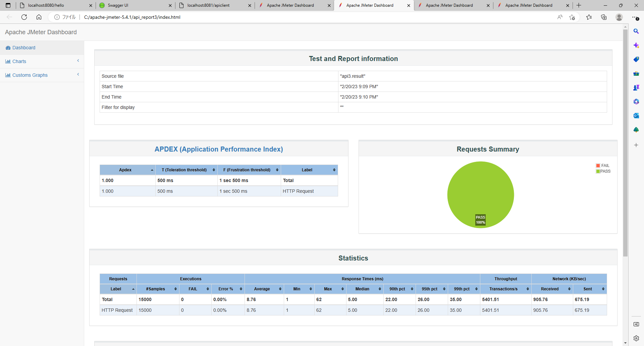Screen dimensions: 644x346
Task: Open the Charts section via its bar-chart icon
Action: (8, 61)
